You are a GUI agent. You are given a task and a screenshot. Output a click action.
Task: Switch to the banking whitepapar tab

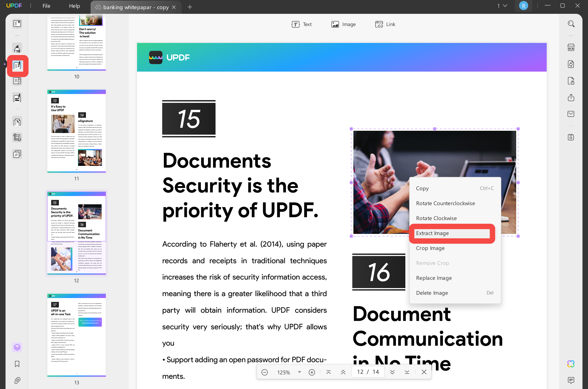coord(135,7)
